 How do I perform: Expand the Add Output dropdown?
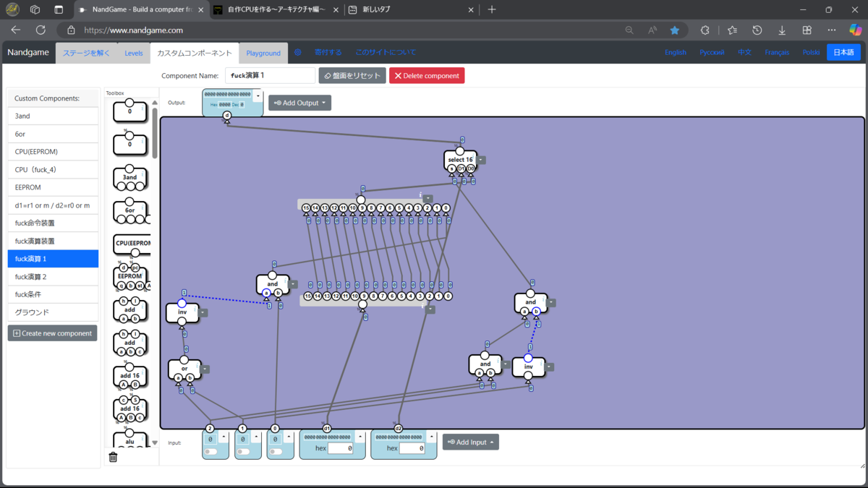click(x=299, y=103)
